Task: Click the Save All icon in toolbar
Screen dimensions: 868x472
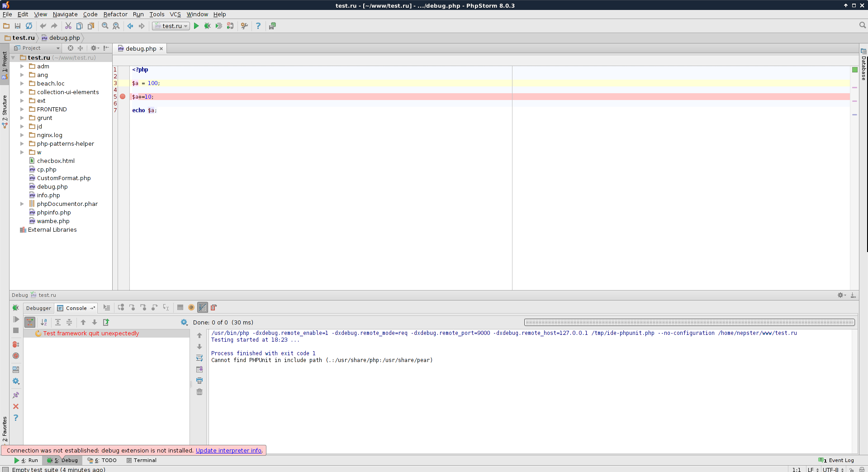Action: (x=18, y=26)
